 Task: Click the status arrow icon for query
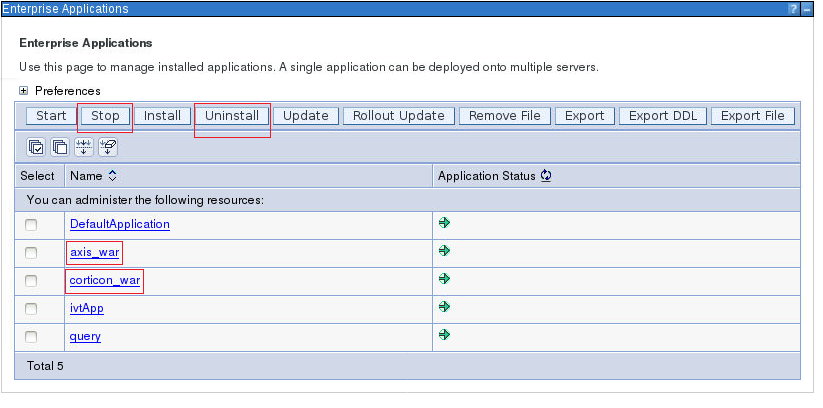(x=445, y=334)
